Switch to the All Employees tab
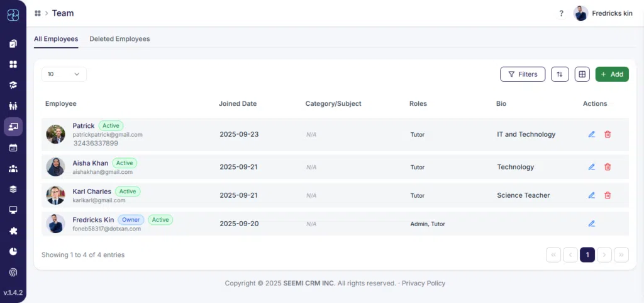 [56, 39]
